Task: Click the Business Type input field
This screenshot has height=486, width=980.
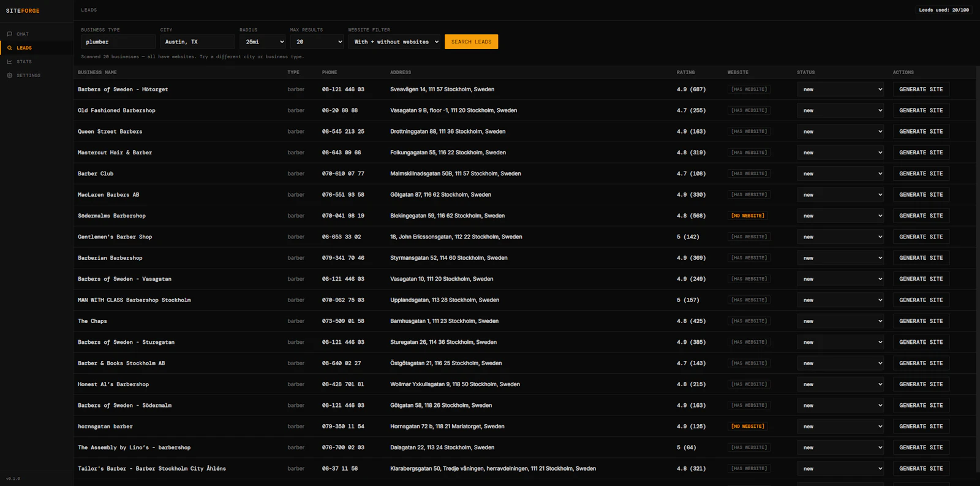Action: 118,42
